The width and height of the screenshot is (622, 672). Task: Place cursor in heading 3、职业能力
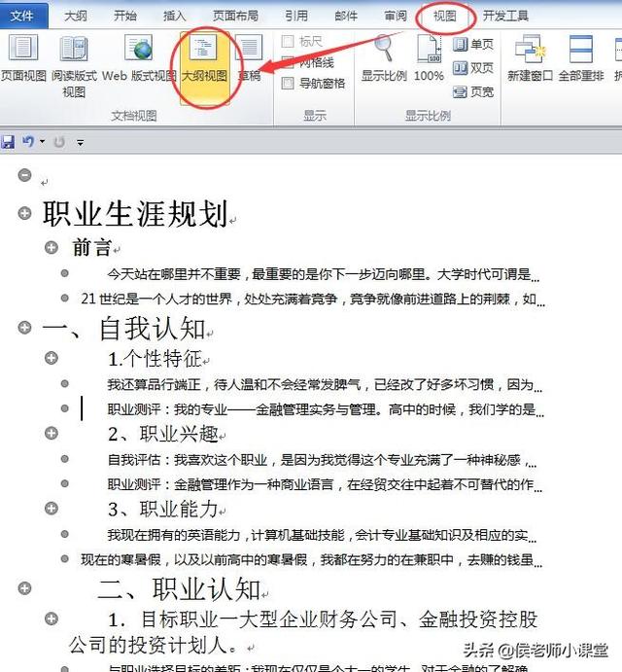click(163, 510)
